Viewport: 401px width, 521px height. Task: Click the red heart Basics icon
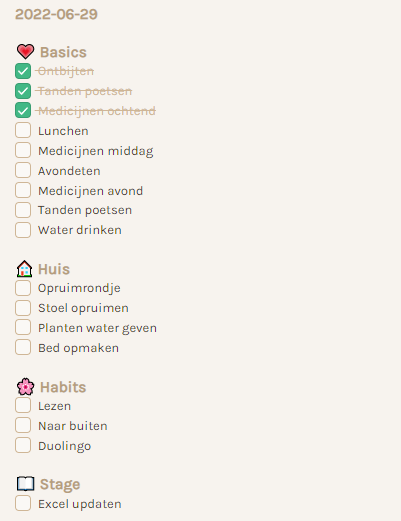[x=25, y=52]
